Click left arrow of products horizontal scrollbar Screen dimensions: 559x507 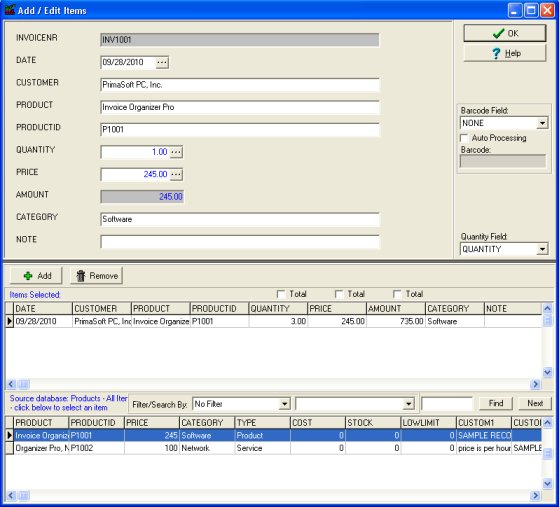11,496
